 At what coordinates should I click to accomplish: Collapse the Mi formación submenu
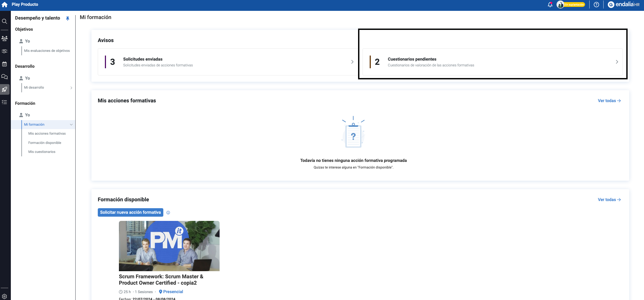(x=71, y=125)
